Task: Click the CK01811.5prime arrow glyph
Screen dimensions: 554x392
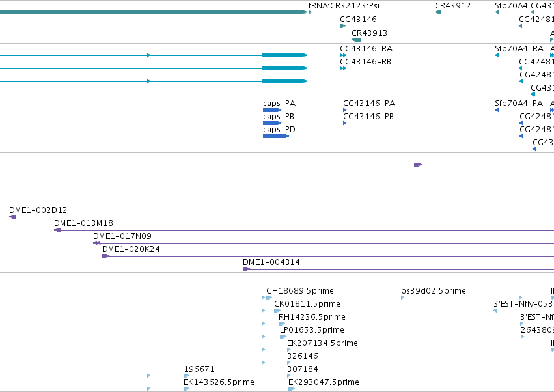Action: click(277, 311)
